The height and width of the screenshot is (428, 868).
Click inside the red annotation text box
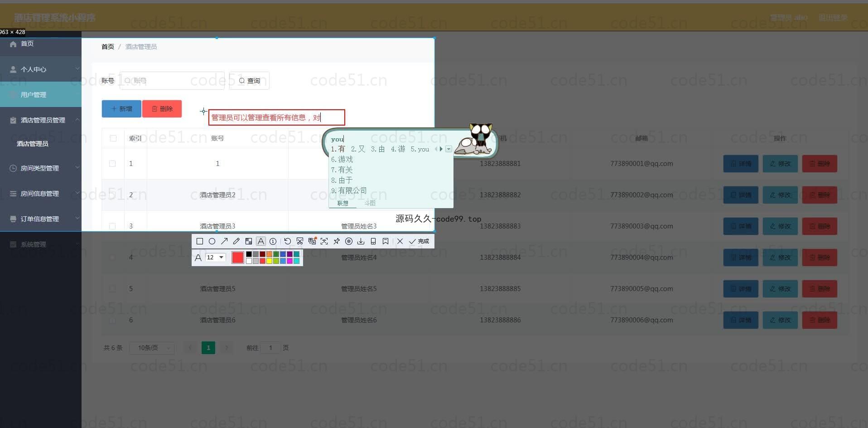coord(276,117)
